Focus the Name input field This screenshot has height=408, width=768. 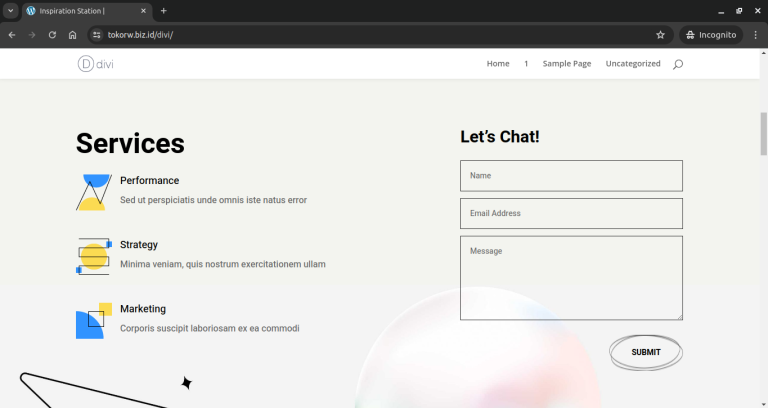(571, 176)
